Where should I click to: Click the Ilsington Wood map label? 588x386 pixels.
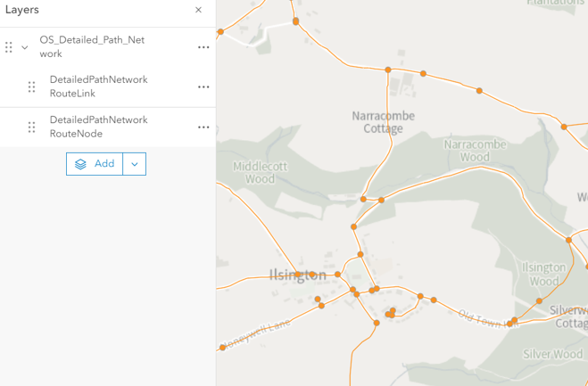point(543,274)
